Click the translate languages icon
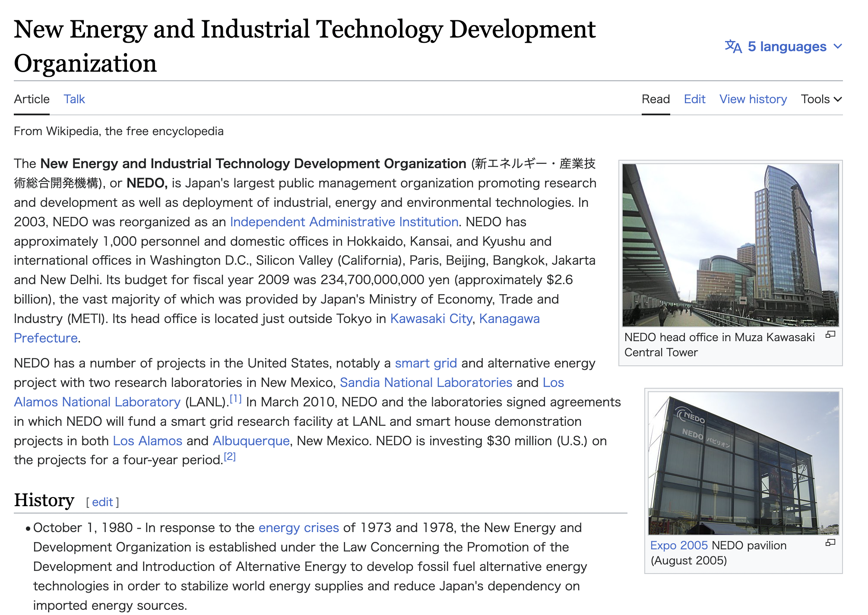Screen dimensions: 868x615 [x=733, y=47]
